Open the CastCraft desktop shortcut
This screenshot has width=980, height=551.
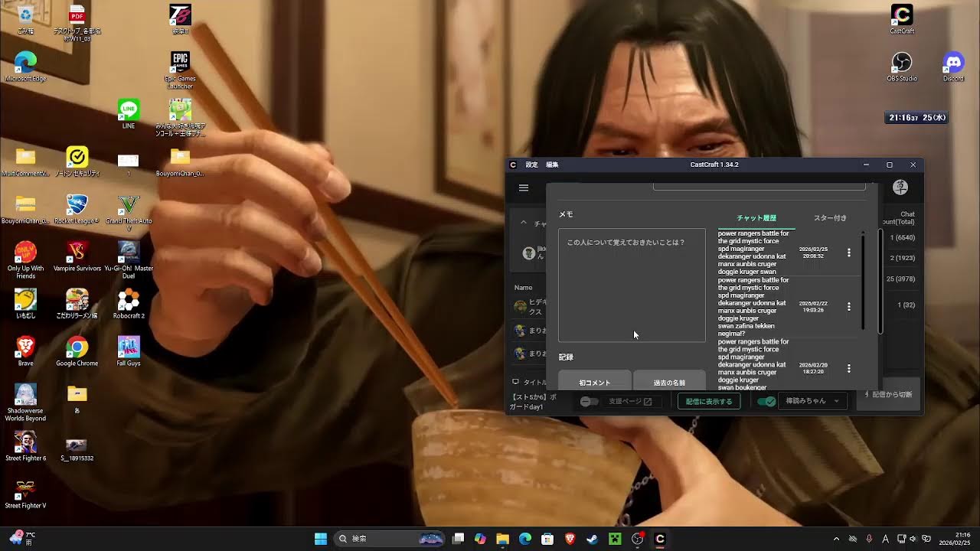(x=902, y=19)
